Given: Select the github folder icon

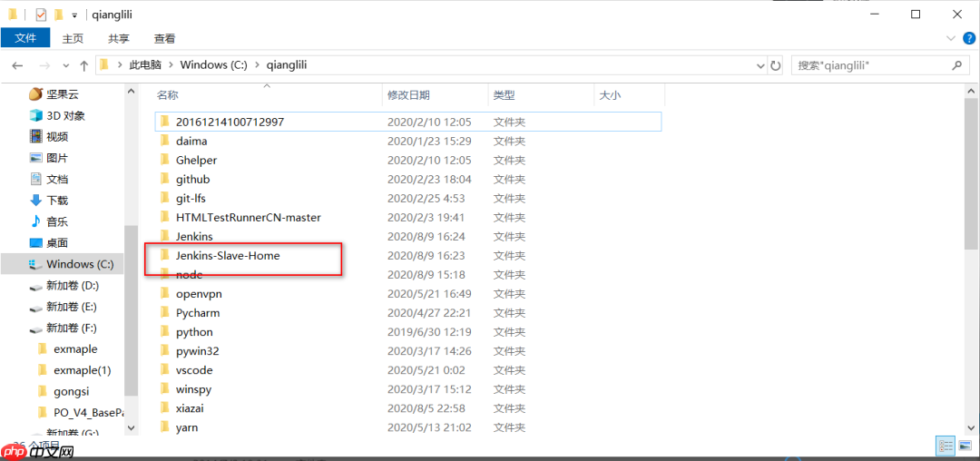Looking at the screenshot, I should 165,179.
